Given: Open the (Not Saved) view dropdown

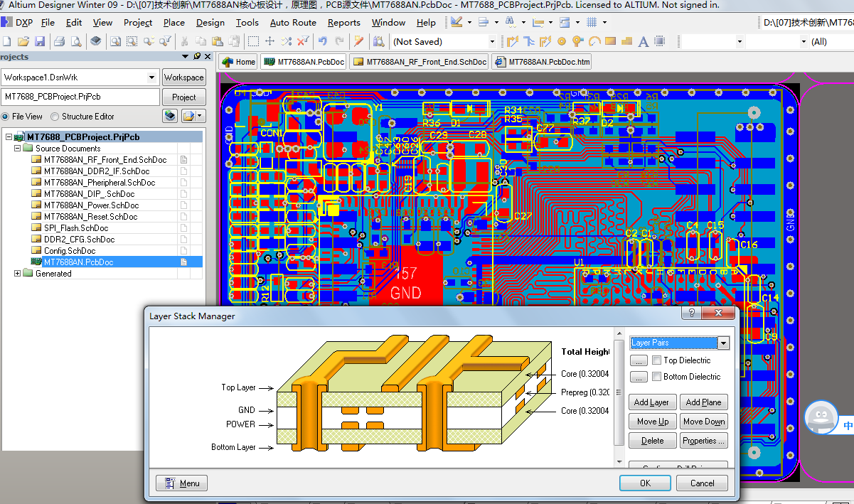Looking at the screenshot, I should (x=491, y=41).
